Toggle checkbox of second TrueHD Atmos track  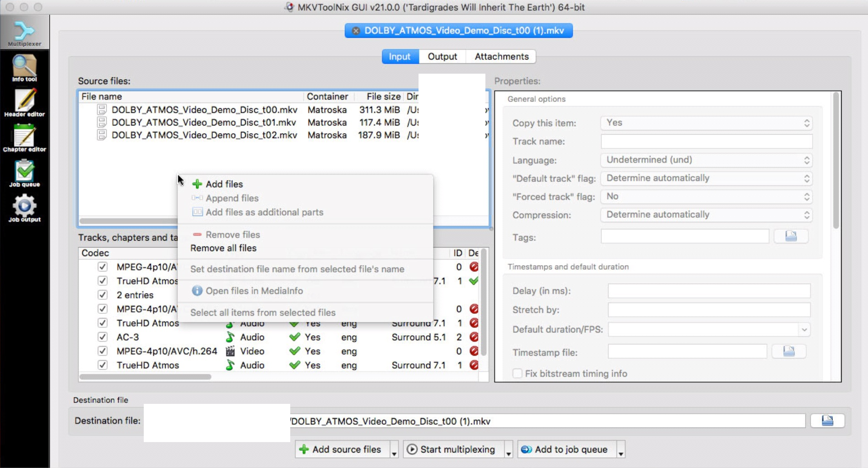click(x=102, y=323)
